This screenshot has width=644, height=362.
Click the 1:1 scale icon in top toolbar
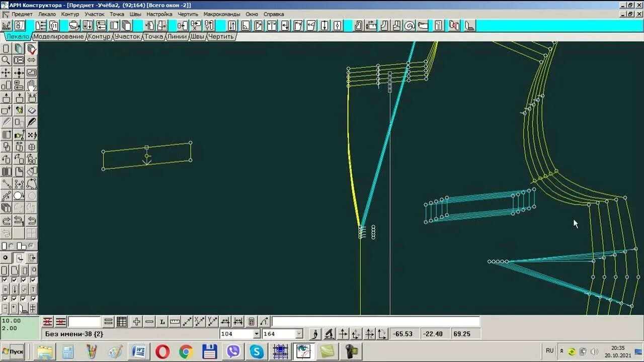pyautogui.click(x=54, y=25)
